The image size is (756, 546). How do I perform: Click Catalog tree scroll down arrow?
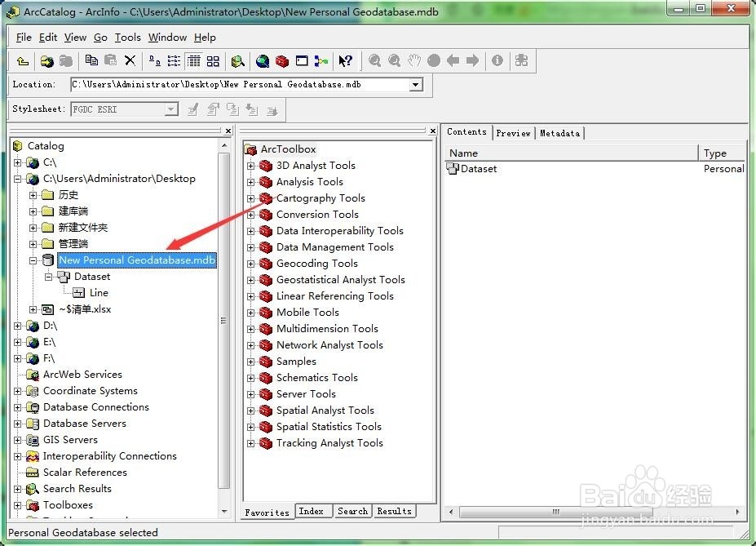pyautogui.click(x=224, y=511)
